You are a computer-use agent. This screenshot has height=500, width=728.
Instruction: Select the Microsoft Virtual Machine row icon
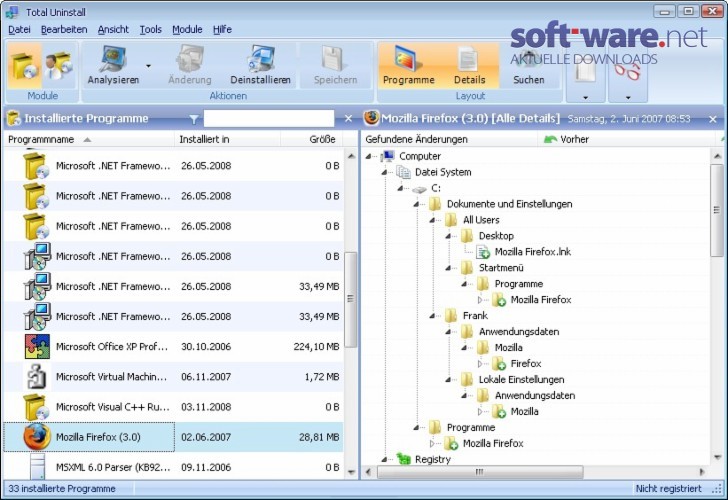click(37, 377)
